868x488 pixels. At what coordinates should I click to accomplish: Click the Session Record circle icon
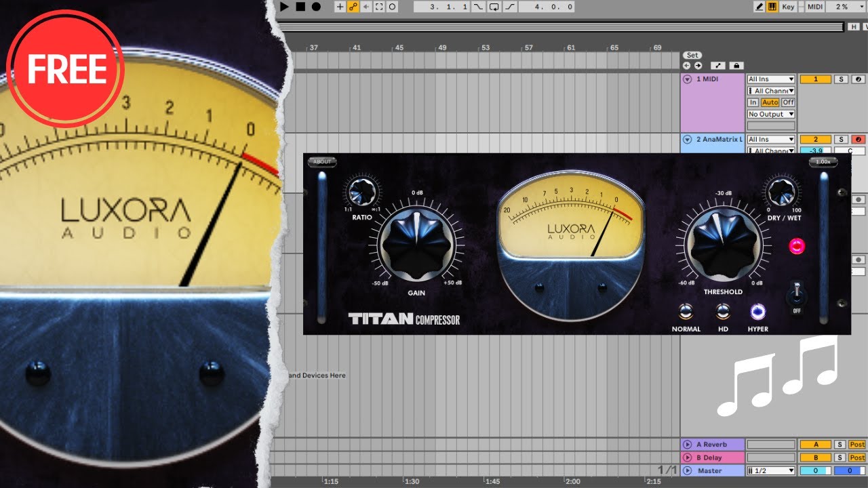392,7
